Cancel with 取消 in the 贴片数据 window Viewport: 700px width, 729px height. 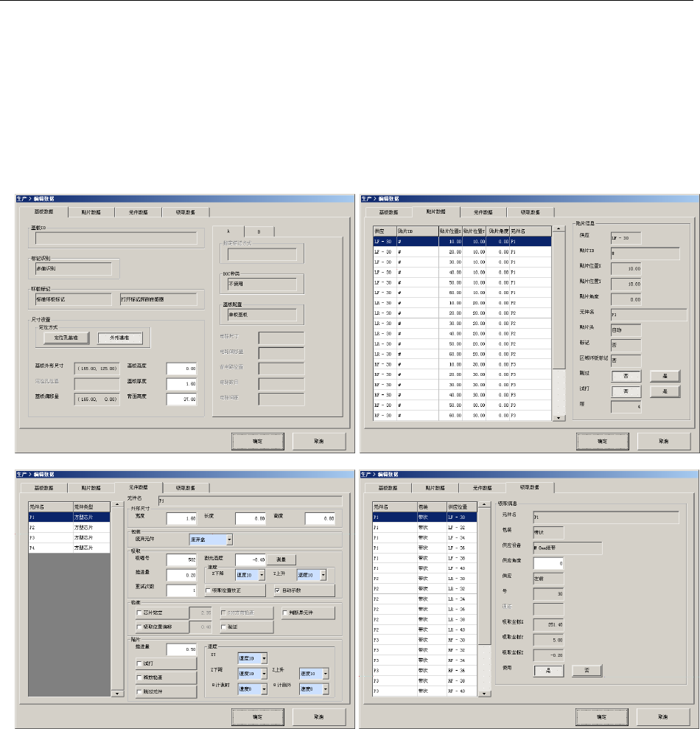point(663,442)
